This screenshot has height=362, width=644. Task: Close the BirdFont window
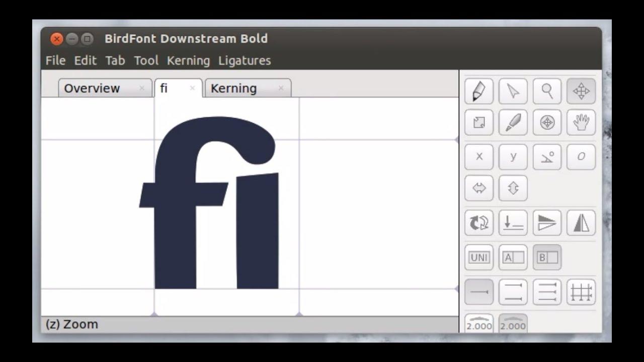(57, 39)
